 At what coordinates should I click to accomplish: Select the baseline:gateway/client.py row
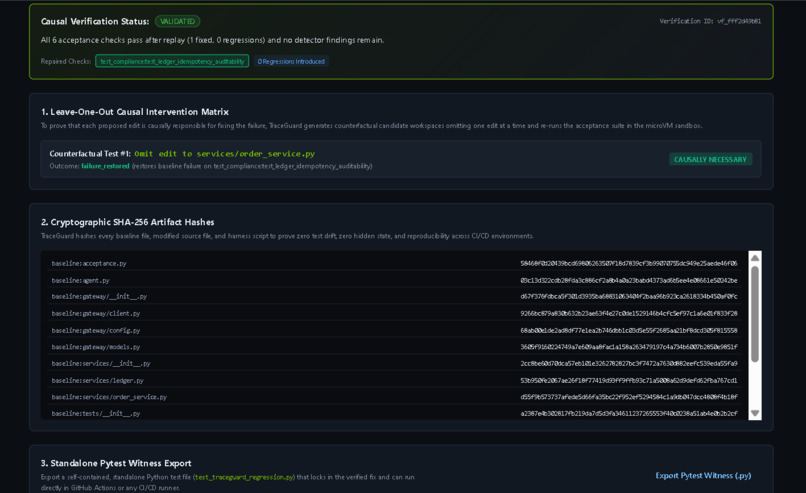[394, 313]
